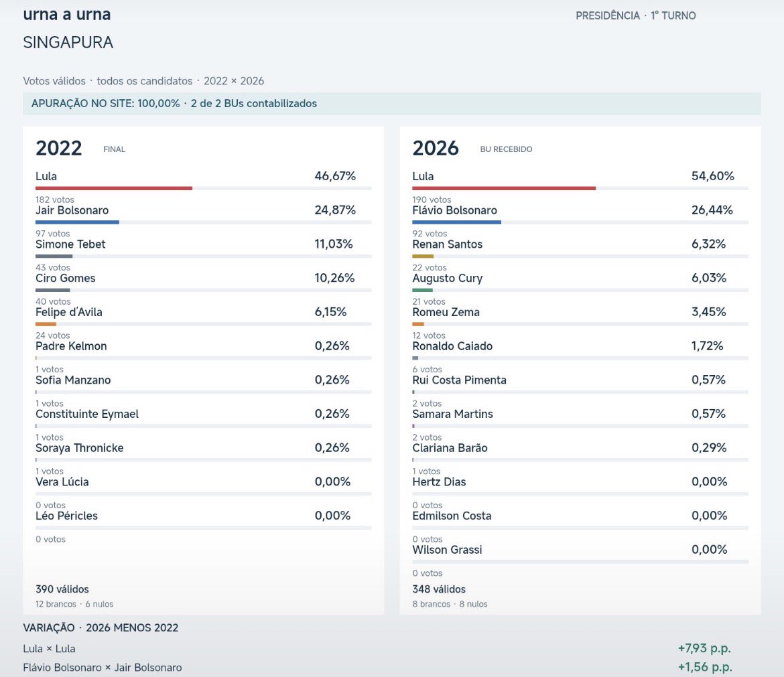Click the 10,26% percentage for Ciro Gomes

pyautogui.click(x=334, y=279)
